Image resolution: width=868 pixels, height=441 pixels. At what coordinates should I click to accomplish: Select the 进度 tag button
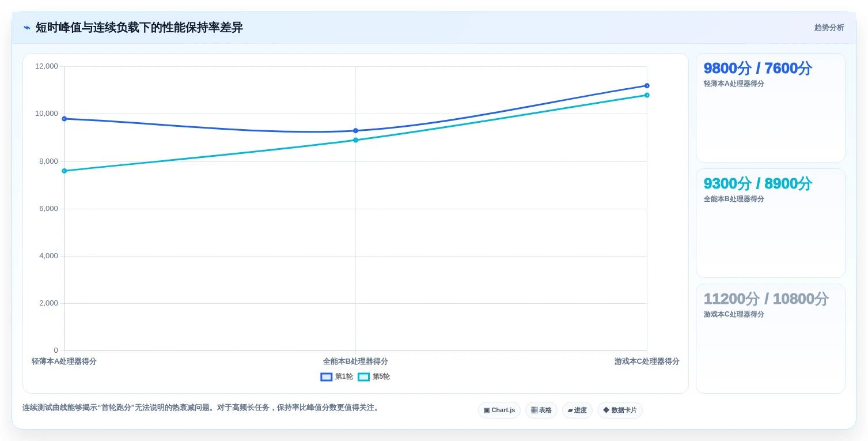pos(577,410)
